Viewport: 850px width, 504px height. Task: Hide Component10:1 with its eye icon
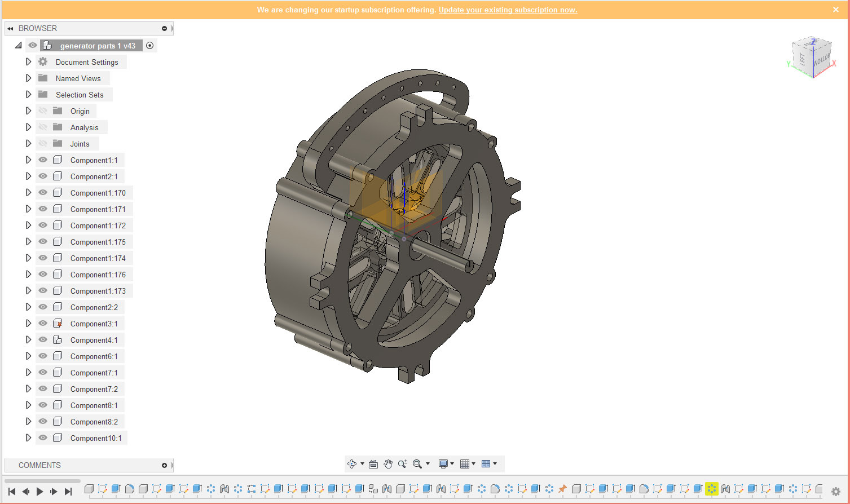point(42,437)
